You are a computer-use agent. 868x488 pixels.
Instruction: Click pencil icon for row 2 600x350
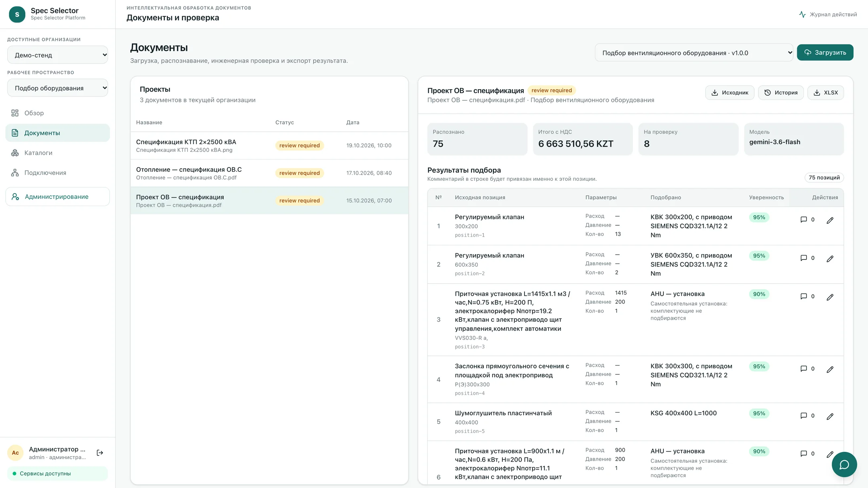830,259
